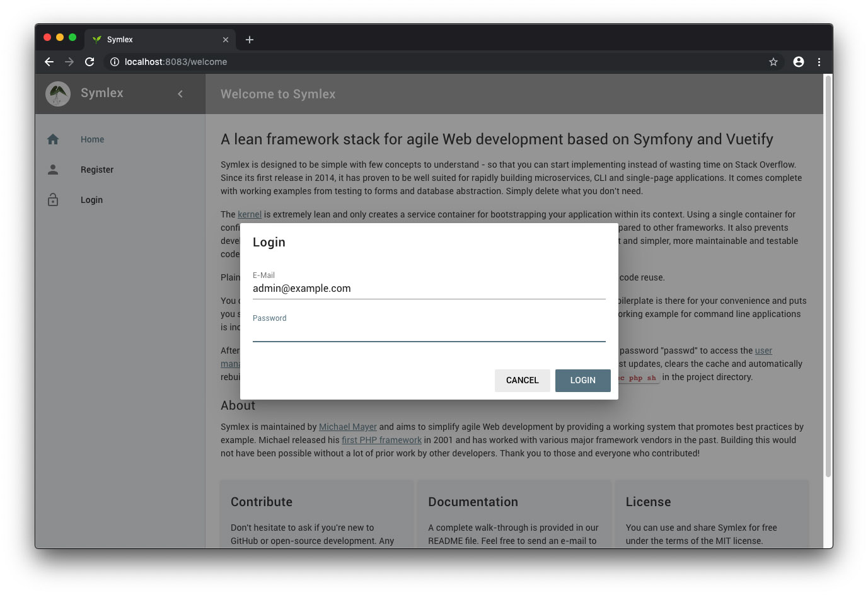Open the first PHP framework link
Screen dimensions: 868x595
click(x=381, y=440)
